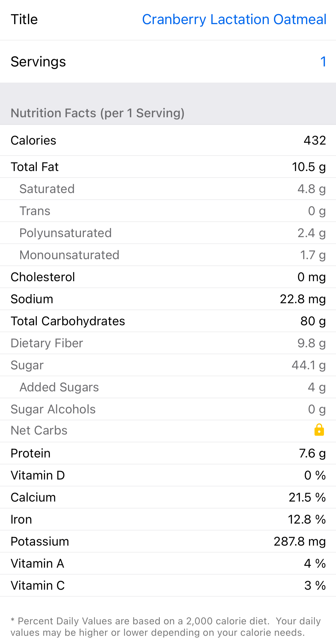Screen dimensions: 336x644
Task: Tap the Monounsaturated fat row
Action: [x=168, y=255]
